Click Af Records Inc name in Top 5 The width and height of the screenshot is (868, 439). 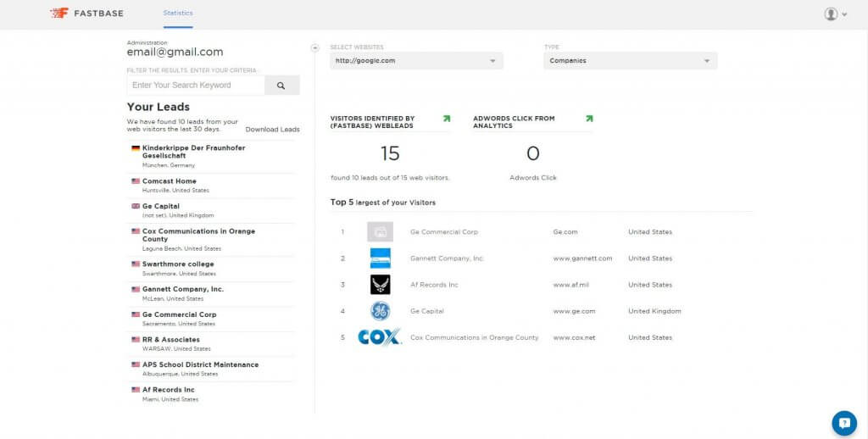point(434,285)
